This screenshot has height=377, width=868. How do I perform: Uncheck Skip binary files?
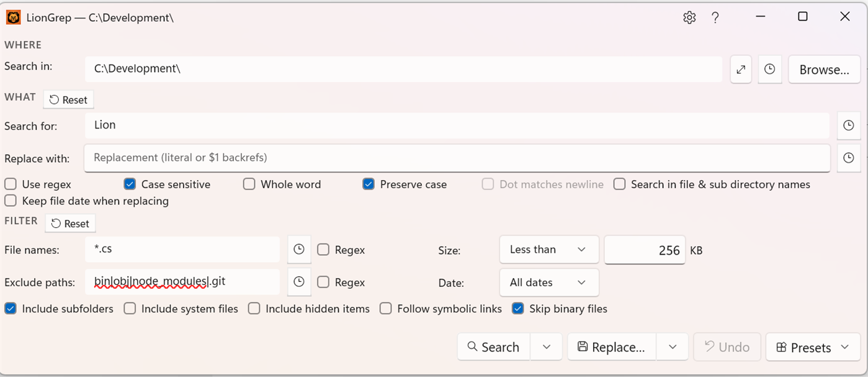[x=517, y=309]
